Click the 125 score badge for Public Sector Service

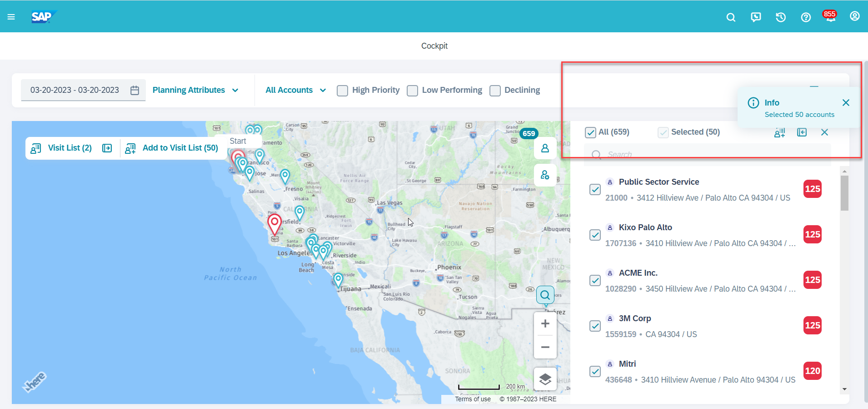click(x=813, y=189)
